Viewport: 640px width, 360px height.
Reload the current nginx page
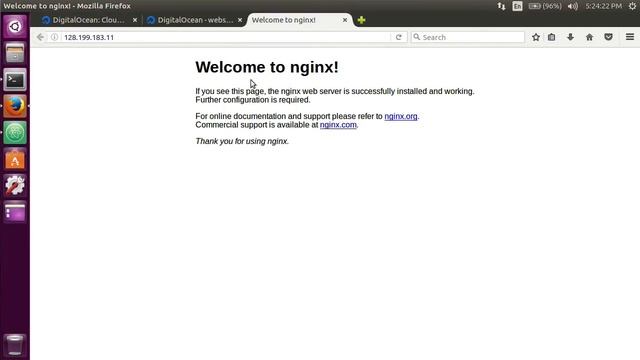(399, 37)
